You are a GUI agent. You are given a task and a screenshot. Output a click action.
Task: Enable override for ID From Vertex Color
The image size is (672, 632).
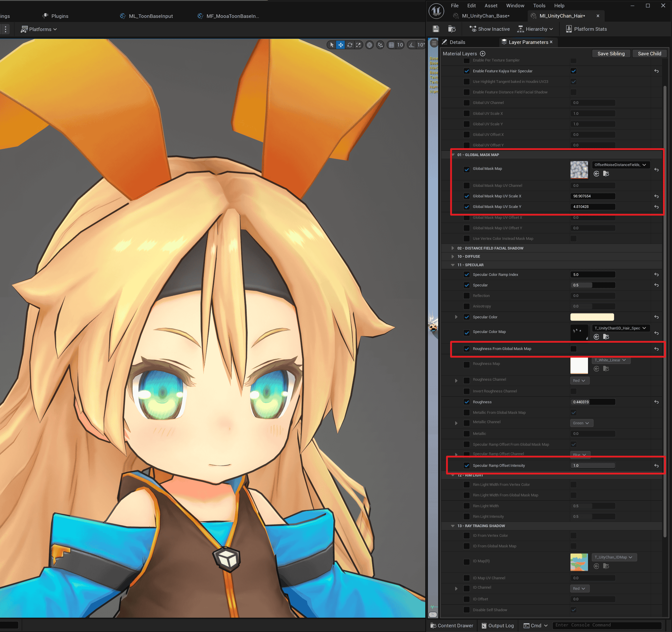(467, 536)
